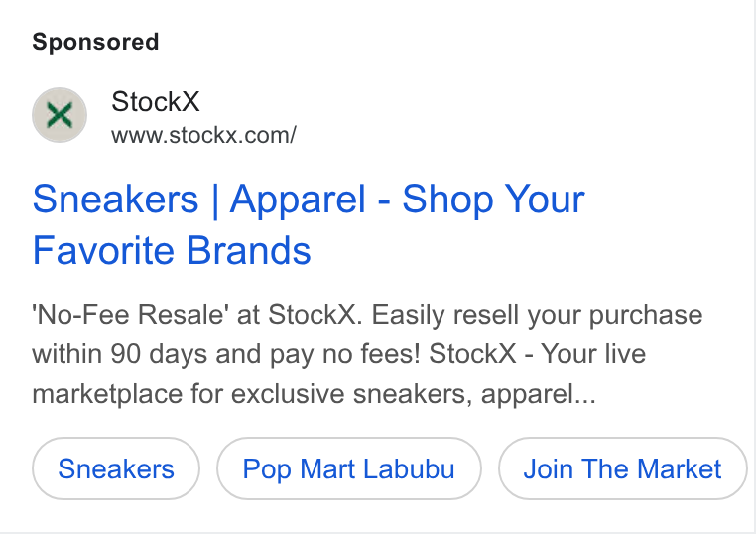Click the gray circle behind the logo
The image size is (756, 534).
click(60, 115)
